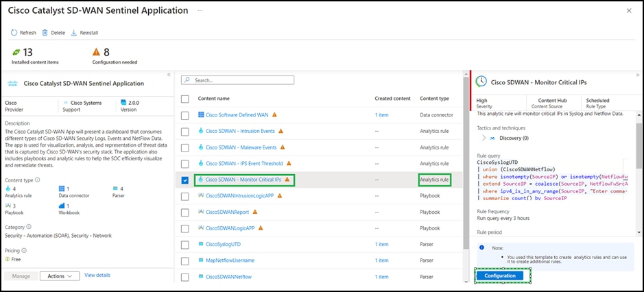The width and height of the screenshot is (644, 292).
Task: Check the Maleware Events row checkbox
Action: tap(184, 147)
